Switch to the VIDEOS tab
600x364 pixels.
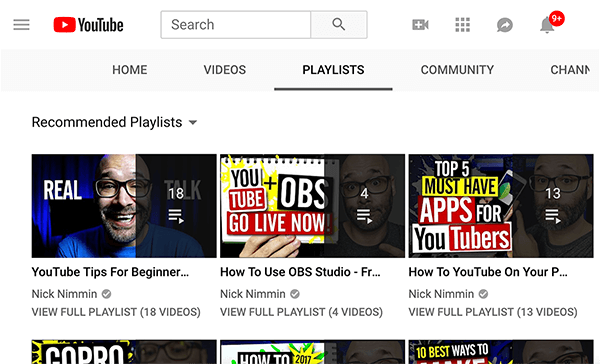225,70
